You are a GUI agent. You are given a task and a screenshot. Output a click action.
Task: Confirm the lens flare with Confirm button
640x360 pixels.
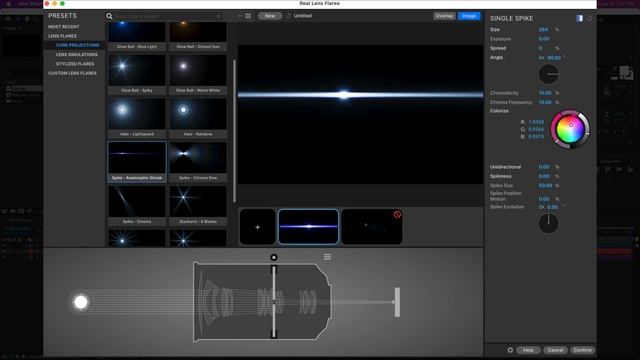coord(582,350)
